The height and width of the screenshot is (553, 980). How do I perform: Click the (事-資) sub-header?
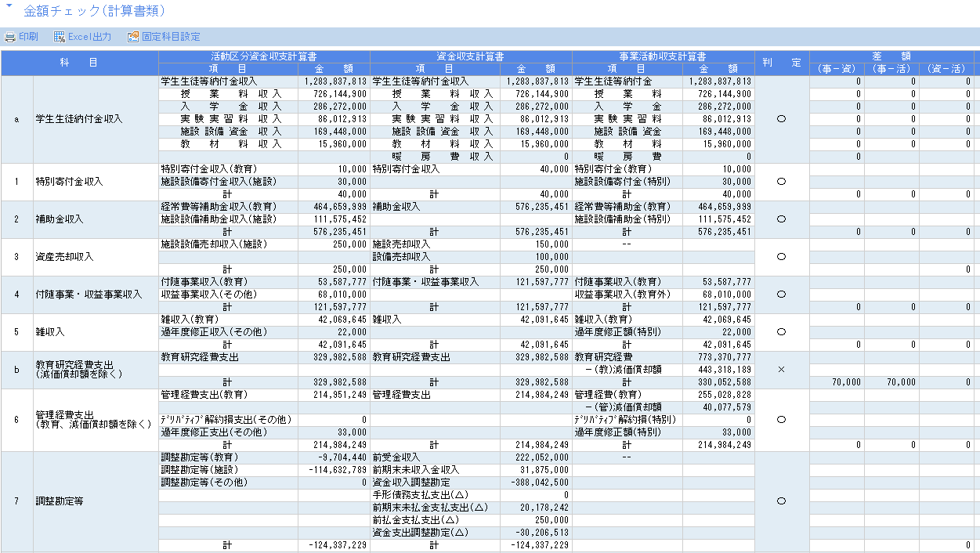[x=837, y=69]
